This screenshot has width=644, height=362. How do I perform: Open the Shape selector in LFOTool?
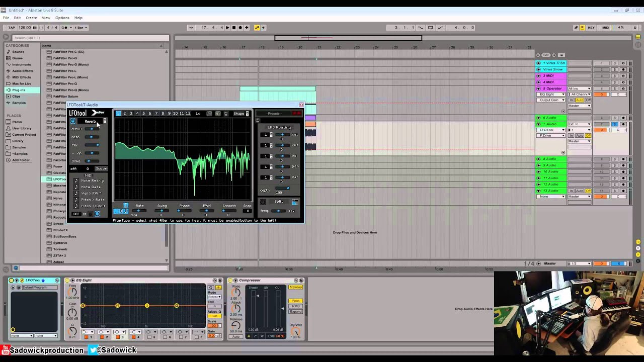(241, 114)
